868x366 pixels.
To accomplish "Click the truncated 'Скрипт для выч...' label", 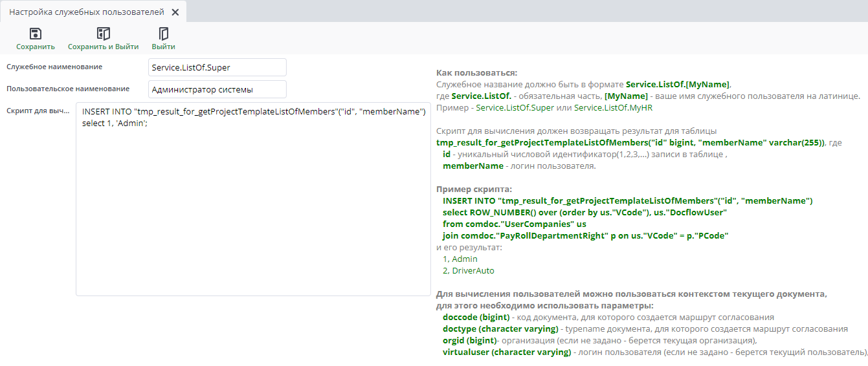I will point(38,111).
